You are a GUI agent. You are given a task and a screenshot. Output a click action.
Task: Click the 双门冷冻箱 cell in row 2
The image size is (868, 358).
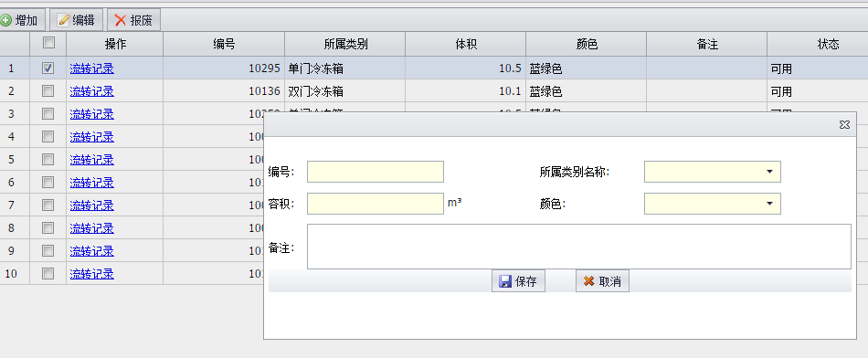345,91
